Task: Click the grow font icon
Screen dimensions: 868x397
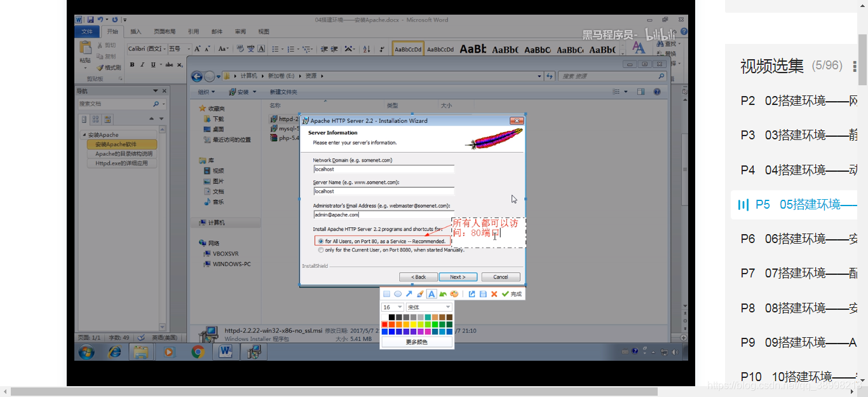Action: (x=198, y=48)
